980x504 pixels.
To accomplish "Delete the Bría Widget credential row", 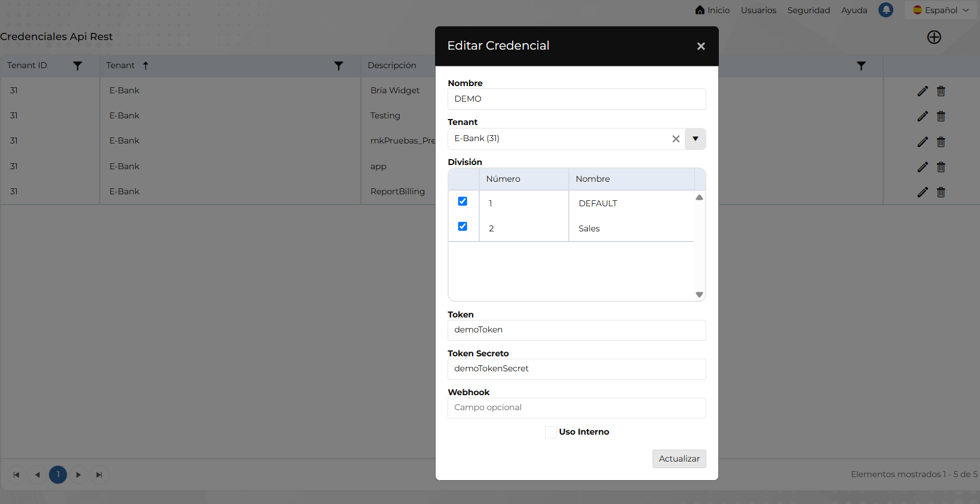I will tap(941, 91).
